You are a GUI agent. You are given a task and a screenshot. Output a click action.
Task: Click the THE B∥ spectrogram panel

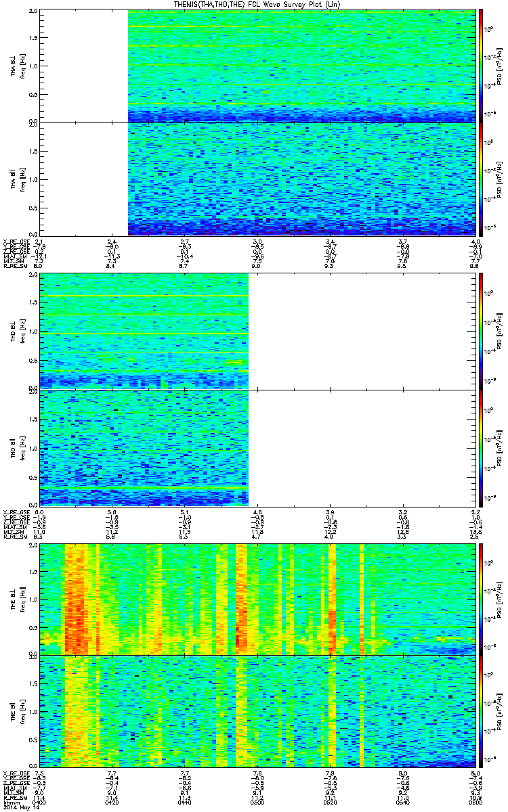coord(259,713)
